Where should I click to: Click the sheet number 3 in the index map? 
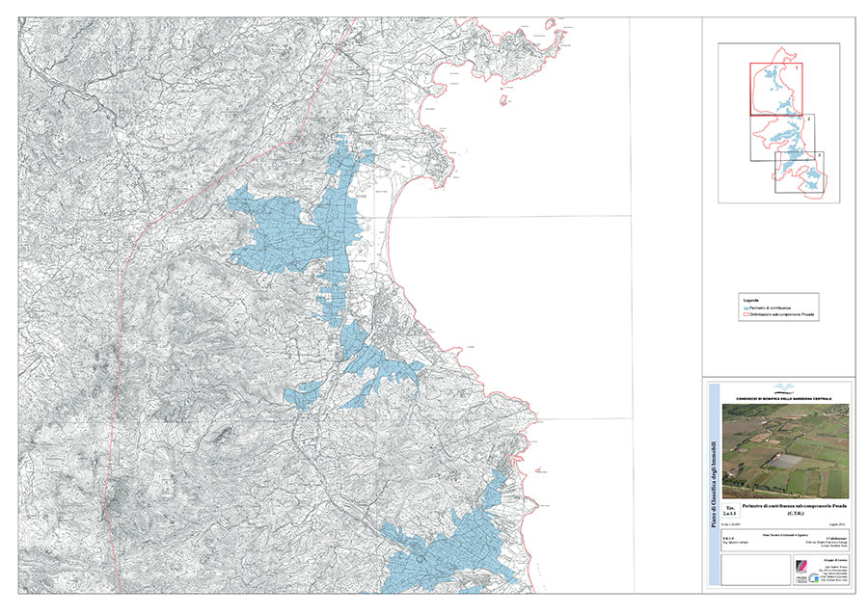click(819, 156)
